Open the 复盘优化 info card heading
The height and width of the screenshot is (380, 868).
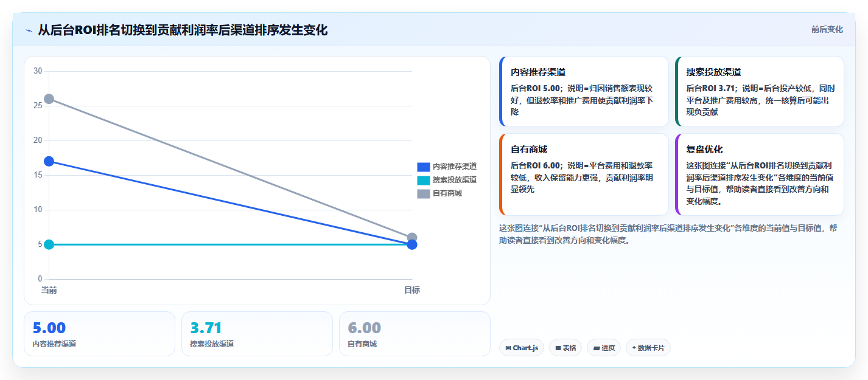point(704,150)
